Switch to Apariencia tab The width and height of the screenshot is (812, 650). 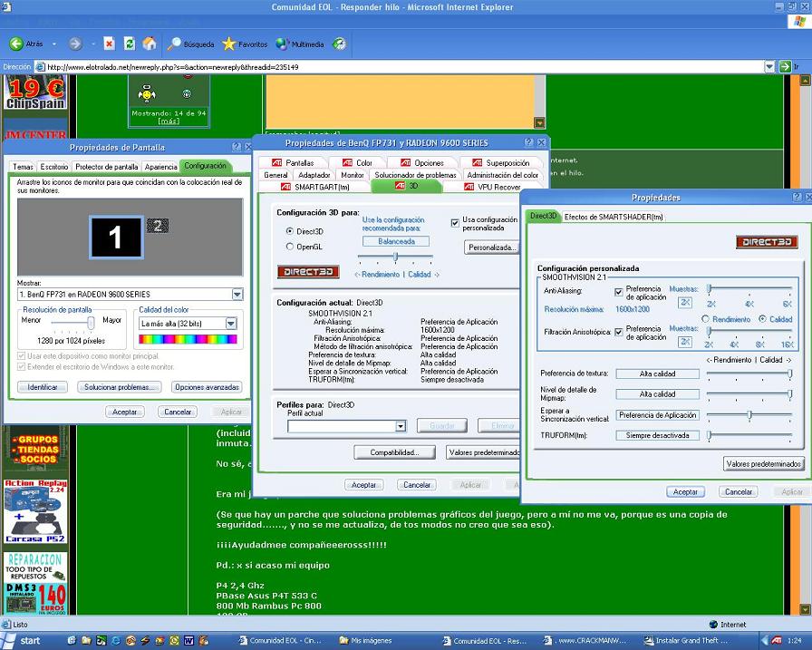160,167
